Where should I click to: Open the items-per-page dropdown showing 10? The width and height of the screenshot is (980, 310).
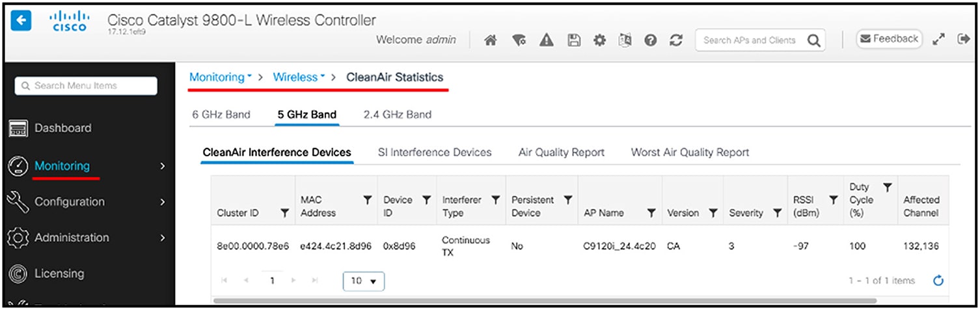(364, 281)
